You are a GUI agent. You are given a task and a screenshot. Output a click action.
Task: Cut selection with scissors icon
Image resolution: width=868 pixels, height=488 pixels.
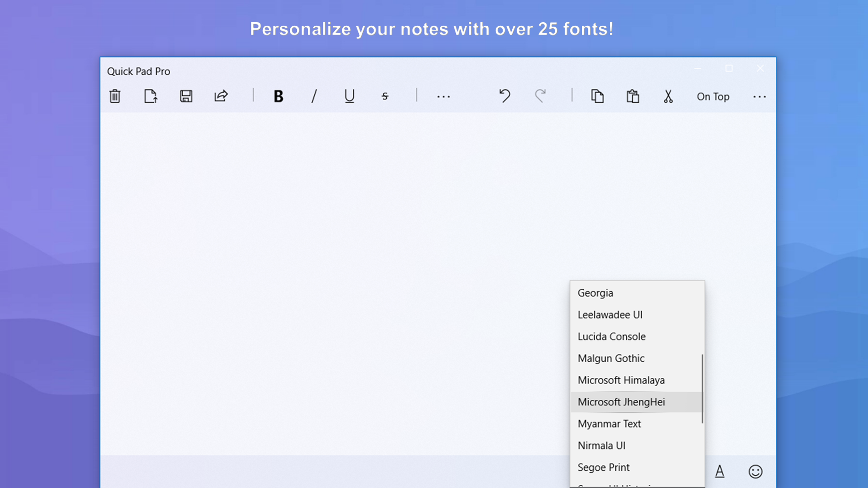tap(668, 96)
